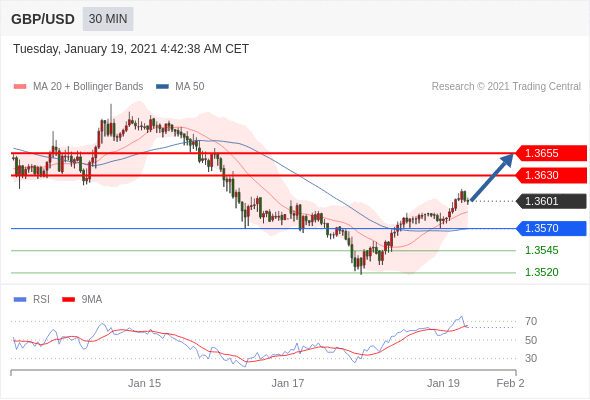Viewport: 590px width, 400px height.
Task: Click the 1.3601 current price tag
Action: coord(551,201)
